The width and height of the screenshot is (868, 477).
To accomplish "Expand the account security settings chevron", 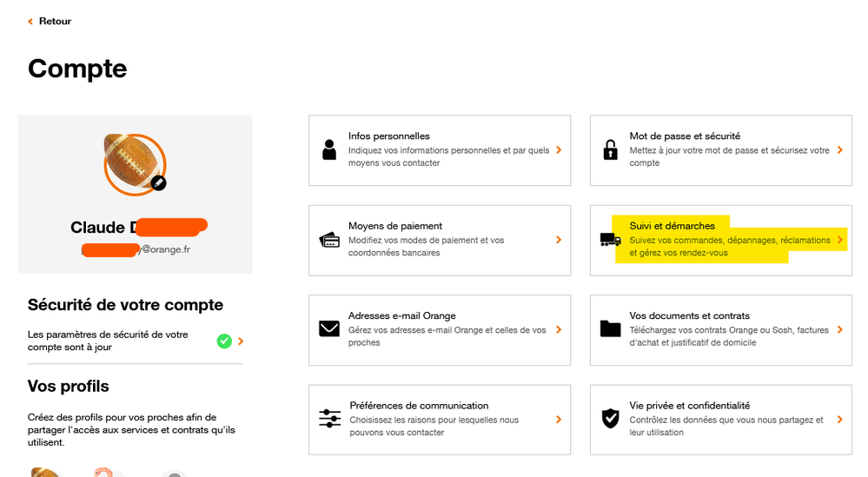I will coord(241,341).
